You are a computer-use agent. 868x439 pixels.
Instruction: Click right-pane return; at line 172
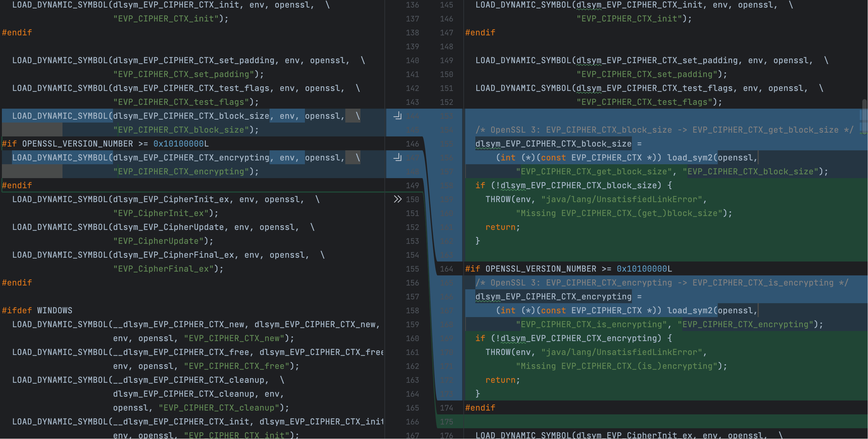point(503,380)
